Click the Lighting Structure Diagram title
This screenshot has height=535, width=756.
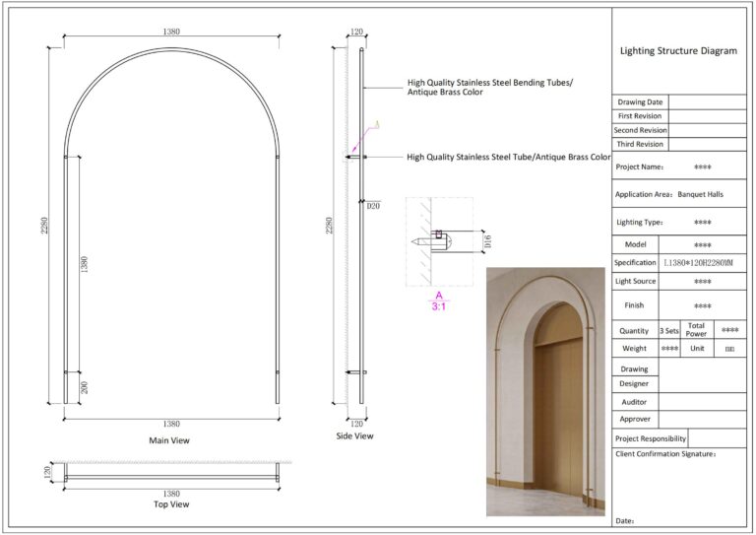pyautogui.click(x=678, y=51)
